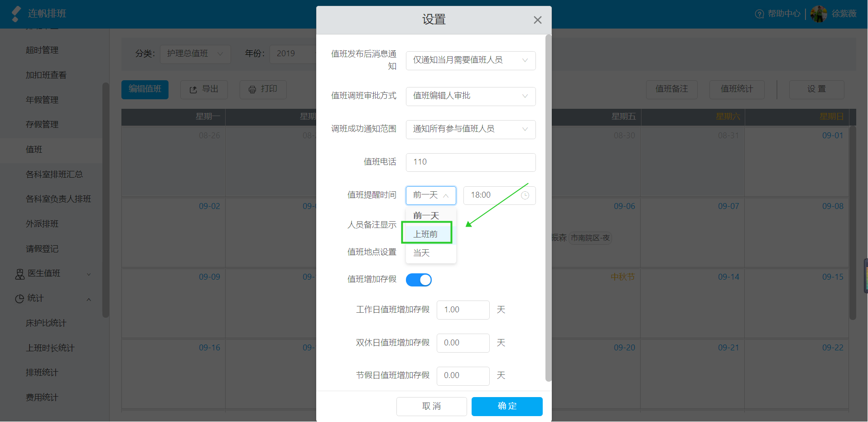
Task: Click the 节假日值班增加存假 input
Action: (463, 376)
